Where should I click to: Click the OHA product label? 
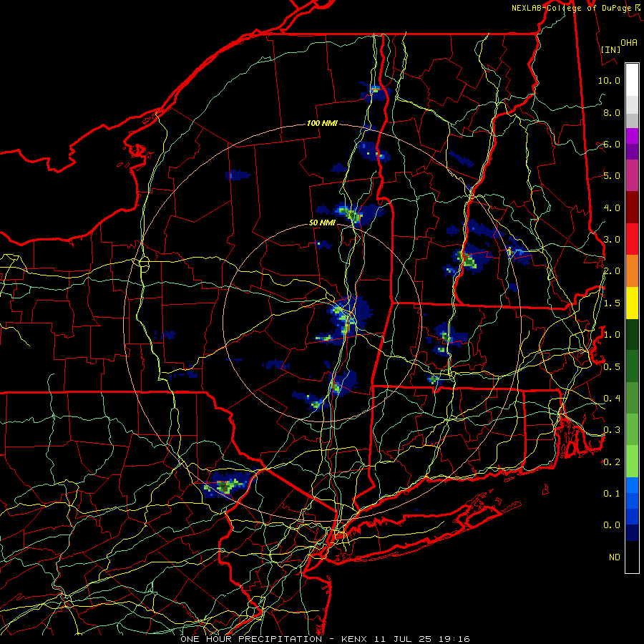629,42
